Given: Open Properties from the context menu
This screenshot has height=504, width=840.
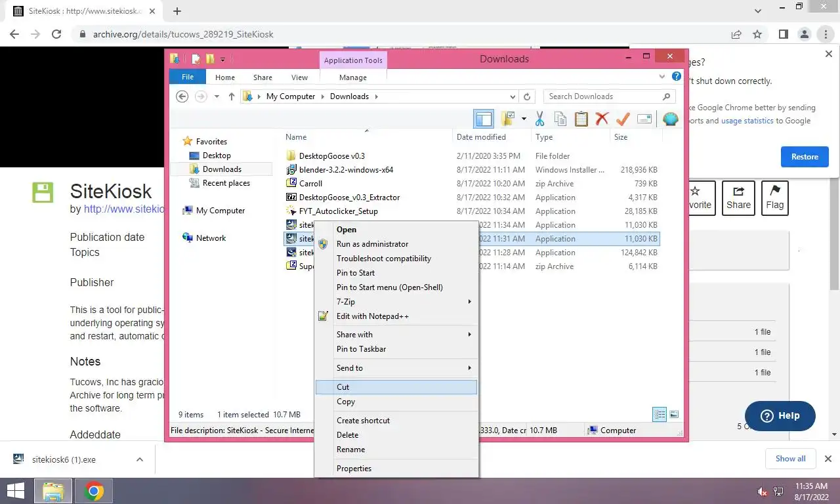Looking at the screenshot, I should tap(396, 469).
